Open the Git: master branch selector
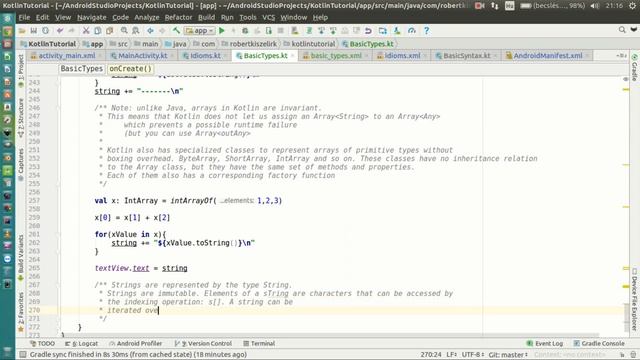The width and height of the screenshot is (640, 360). click(508, 354)
